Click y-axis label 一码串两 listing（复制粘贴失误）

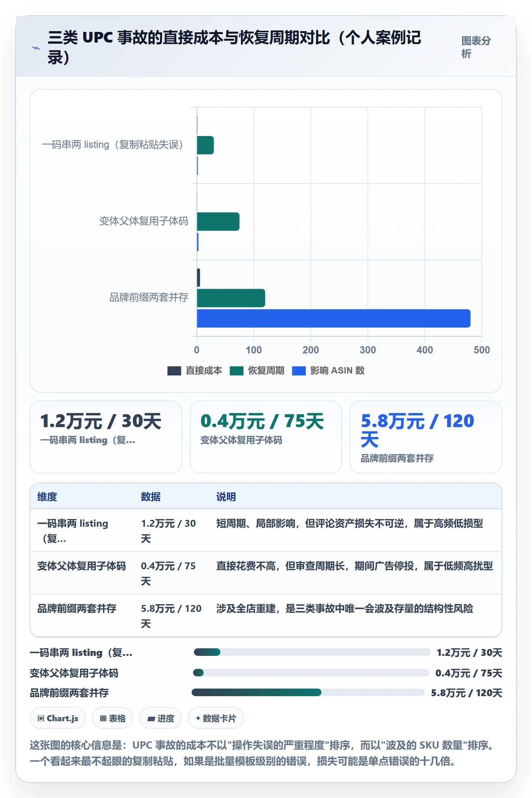tap(112, 145)
